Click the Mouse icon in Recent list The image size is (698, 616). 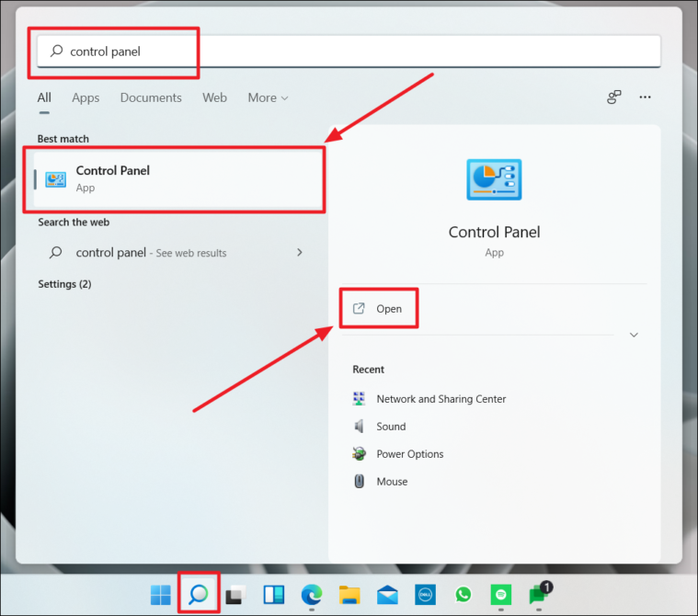click(359, 481)
